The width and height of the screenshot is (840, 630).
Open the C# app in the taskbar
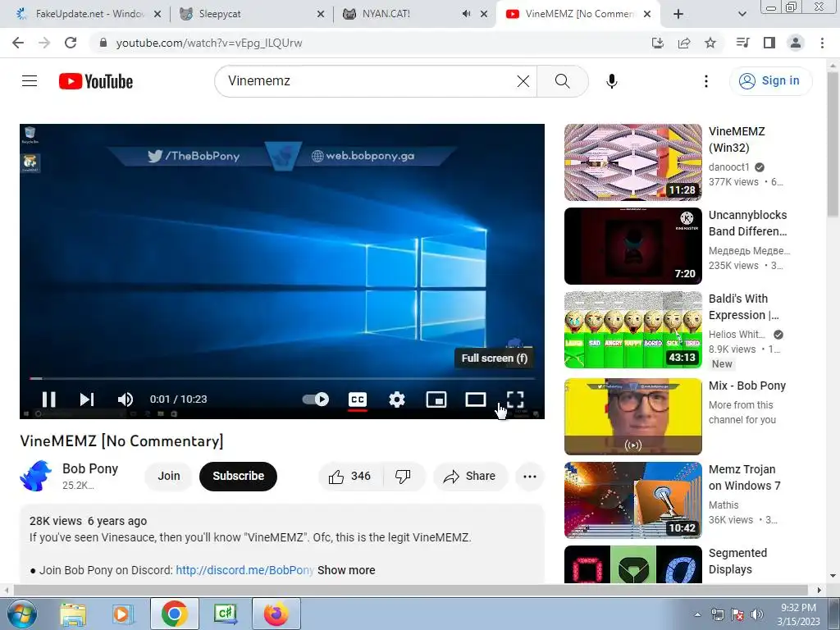point(226,614)
